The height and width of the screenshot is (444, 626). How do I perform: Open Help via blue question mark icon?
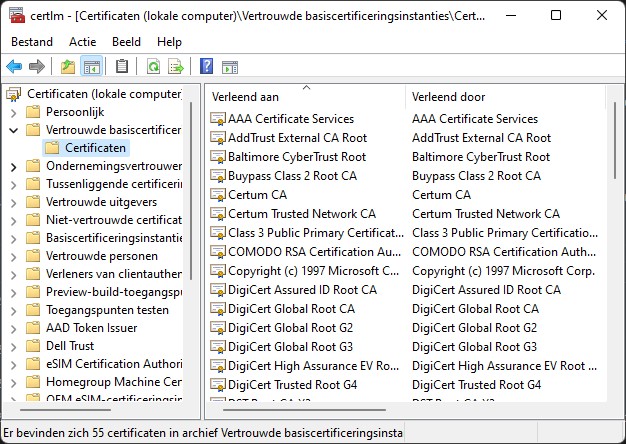(x=206, y=67)
